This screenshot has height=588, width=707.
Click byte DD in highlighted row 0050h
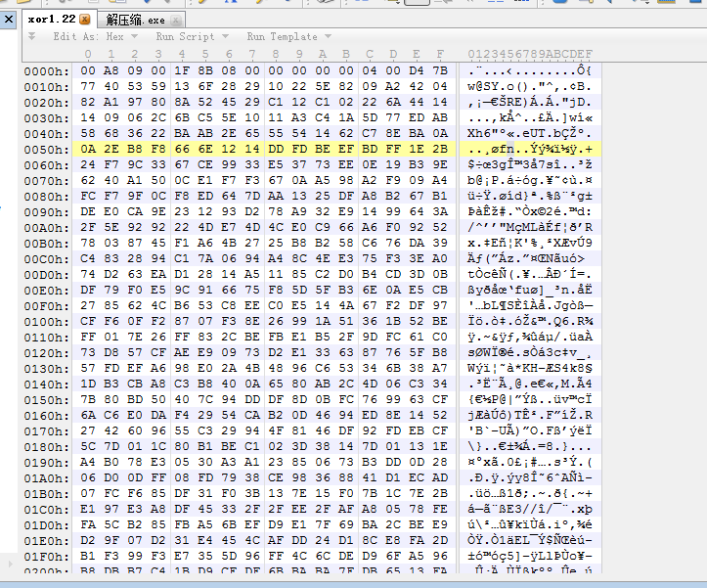276,149
